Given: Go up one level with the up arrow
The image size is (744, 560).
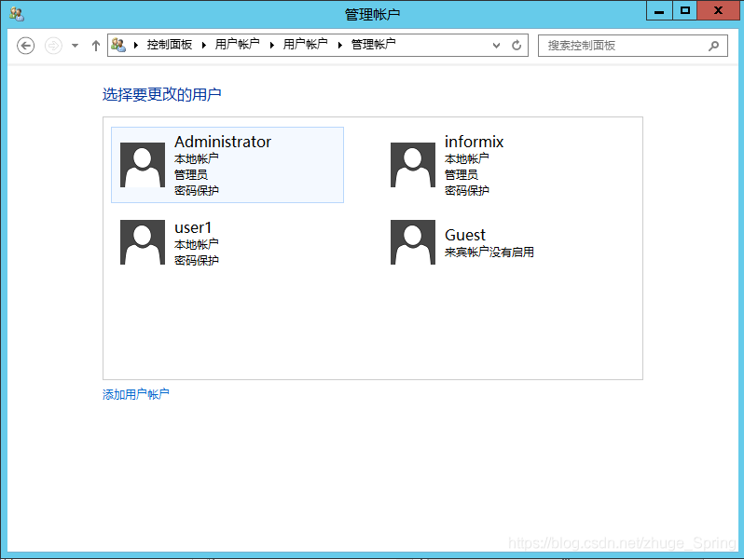Looking at the screenshot, I should [95, 46].
